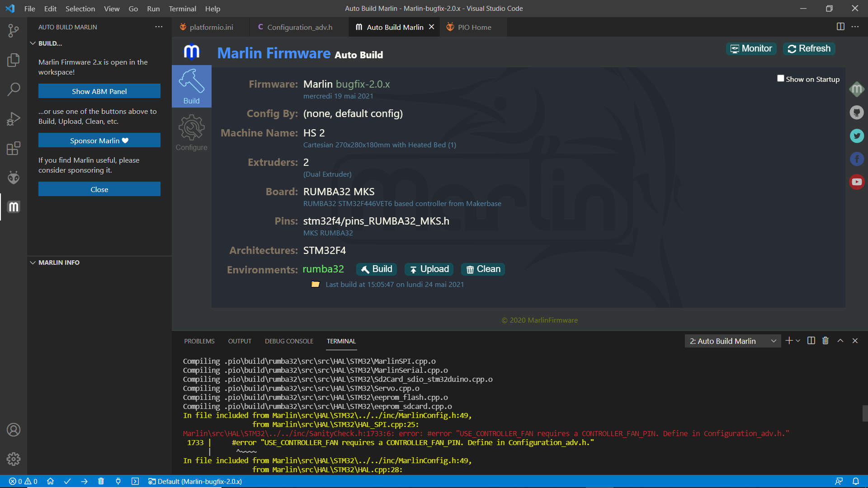Open the Terminal menu
The width and height of the screenshot is (868, 488).
point(182,9)
